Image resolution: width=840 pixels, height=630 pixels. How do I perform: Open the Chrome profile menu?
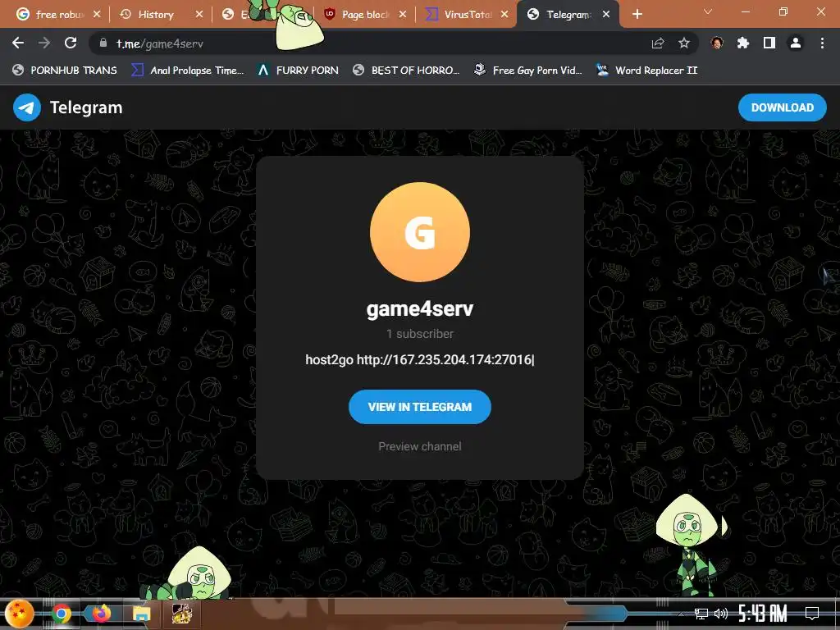click(796, 43)
